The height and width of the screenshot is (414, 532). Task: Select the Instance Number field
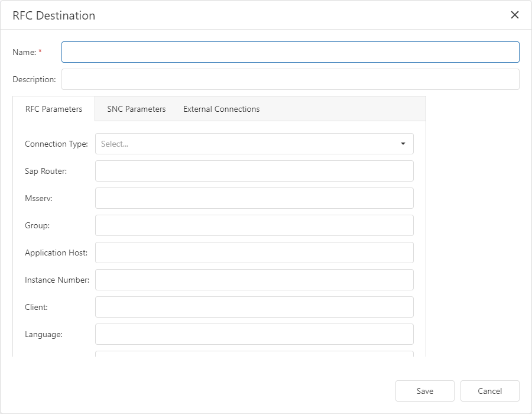[254, 280]
